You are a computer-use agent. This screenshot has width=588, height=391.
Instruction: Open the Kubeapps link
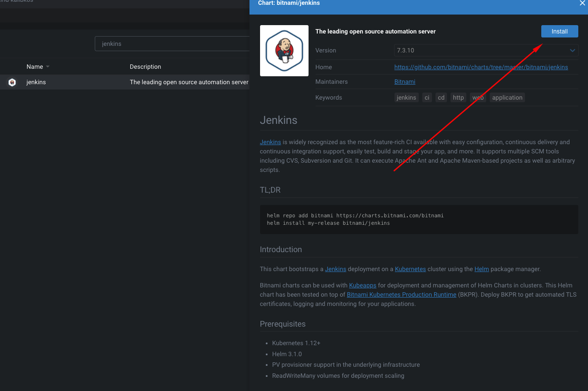click(x=362, y=286)
